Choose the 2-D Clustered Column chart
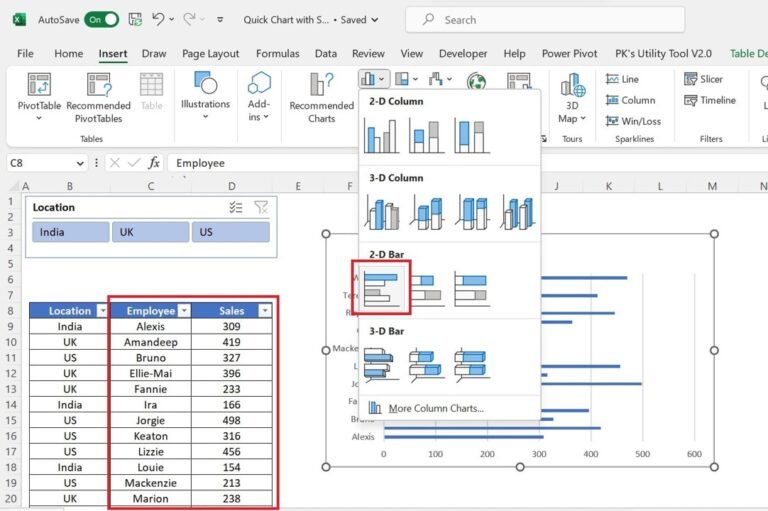 point(381,135)
